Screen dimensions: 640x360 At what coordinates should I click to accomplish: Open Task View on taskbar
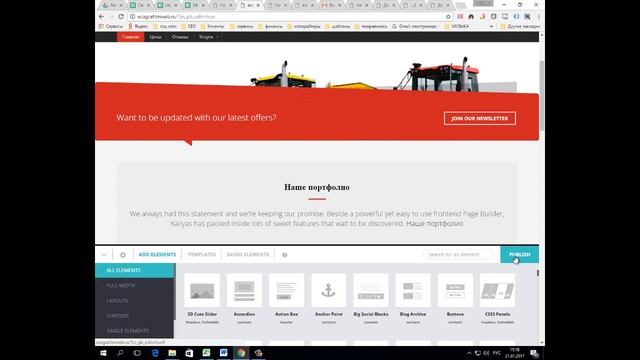137,353
